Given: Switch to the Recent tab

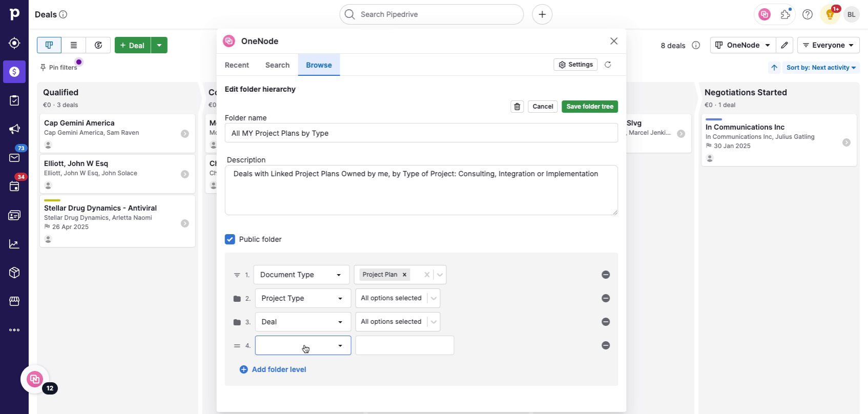Looking at the screenshot, I should pyautogui.click(x=237, y=65).
